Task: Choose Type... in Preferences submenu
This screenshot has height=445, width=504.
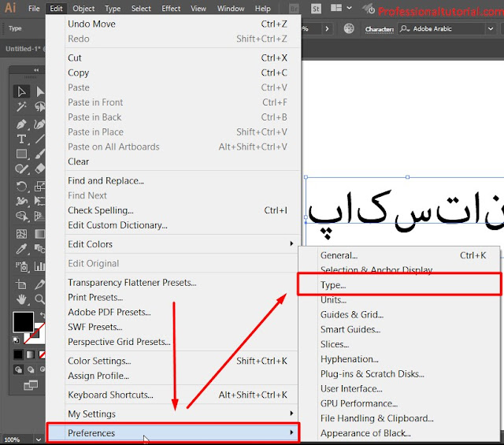Action: pos(399,284)
